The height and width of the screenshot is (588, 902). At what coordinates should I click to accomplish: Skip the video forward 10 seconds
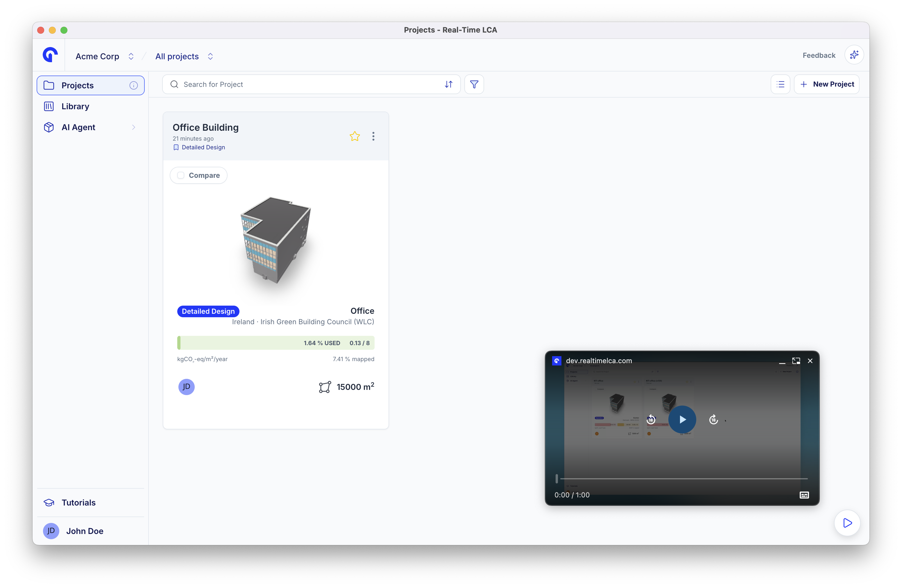point(714,420)
